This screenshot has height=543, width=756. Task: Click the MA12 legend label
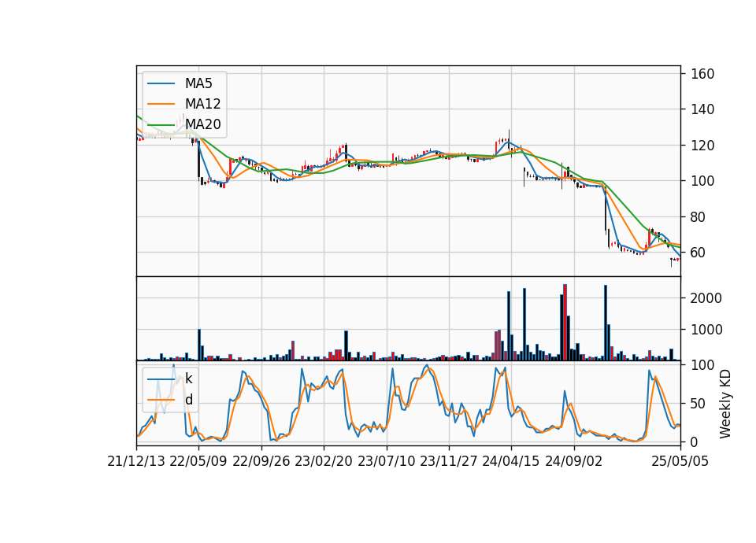[202, 104]
